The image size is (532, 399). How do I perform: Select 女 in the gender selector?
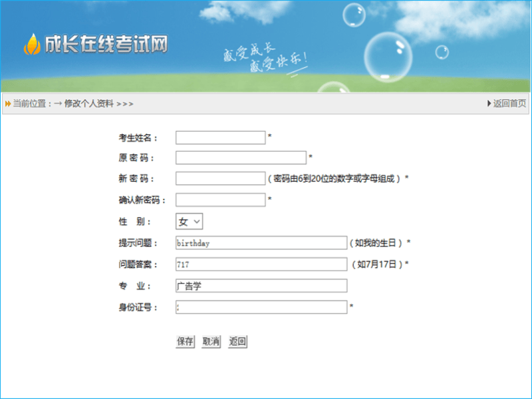click(x=185, y=220)
